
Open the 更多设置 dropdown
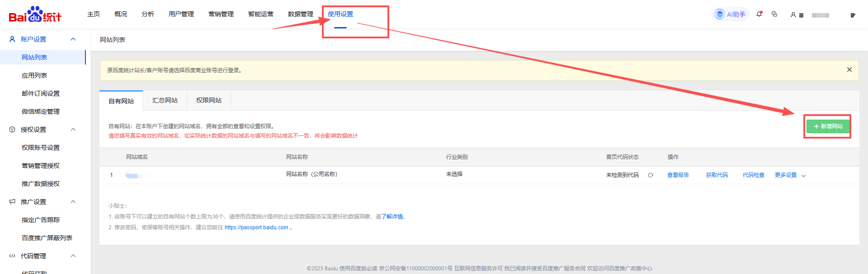tap(790, 175)
